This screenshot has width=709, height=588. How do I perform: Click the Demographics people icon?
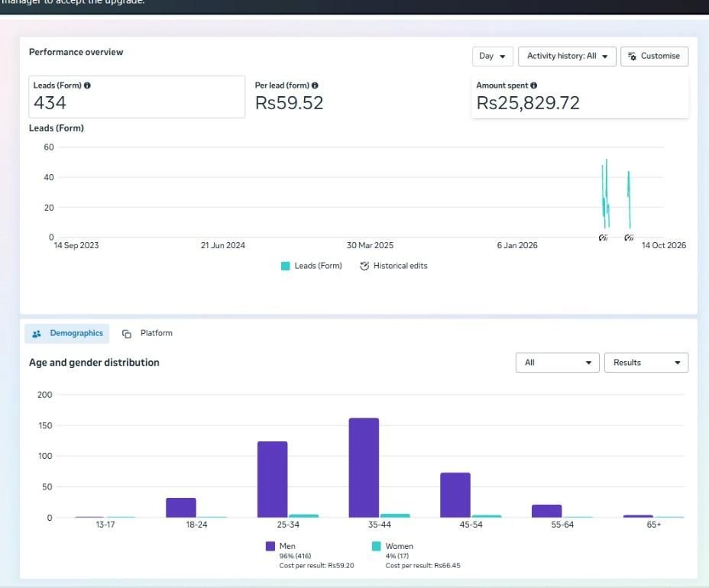tap(37, 334)
